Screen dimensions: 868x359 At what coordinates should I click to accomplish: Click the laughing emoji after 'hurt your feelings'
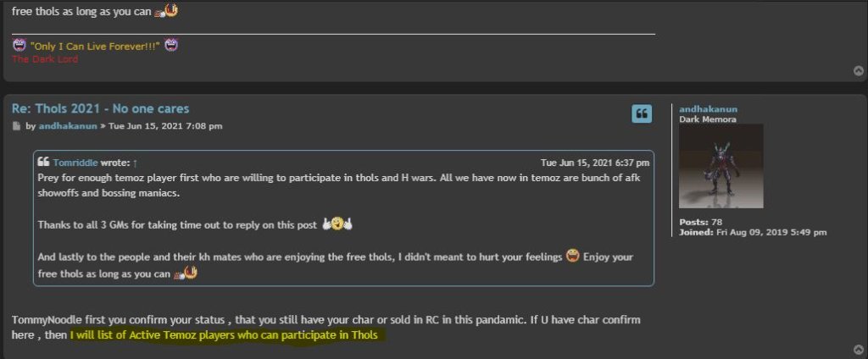coord(572,257)
